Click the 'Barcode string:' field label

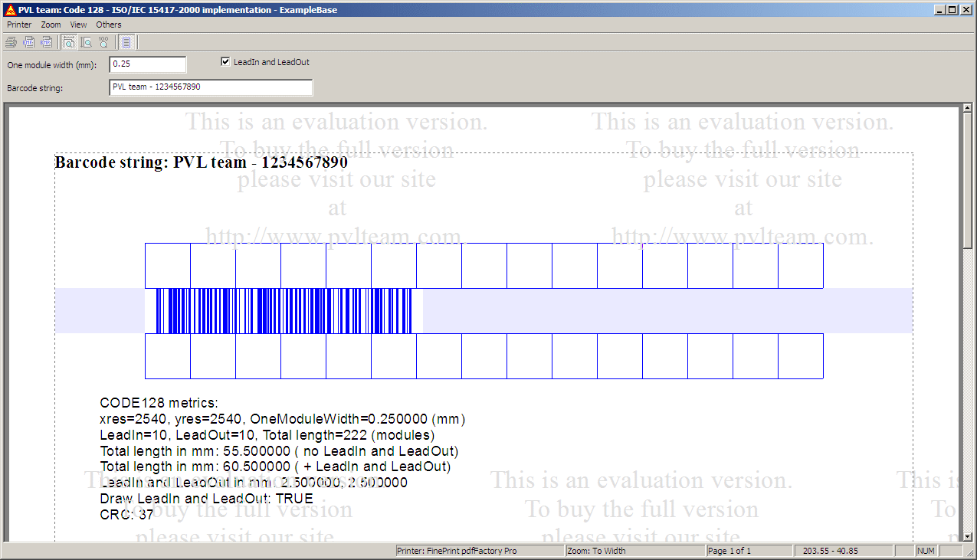click(34, 88)
